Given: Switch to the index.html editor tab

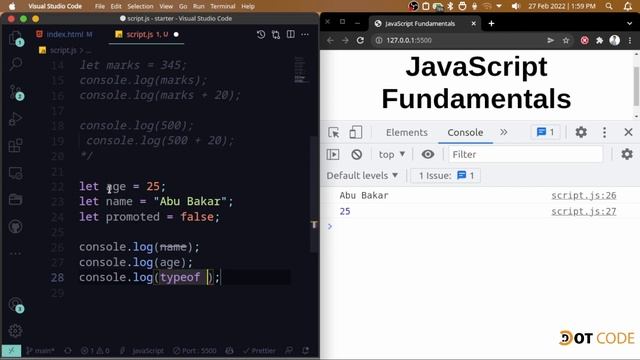Looking at the screenshot, I should pyautogui.click(x=65, y=34).
